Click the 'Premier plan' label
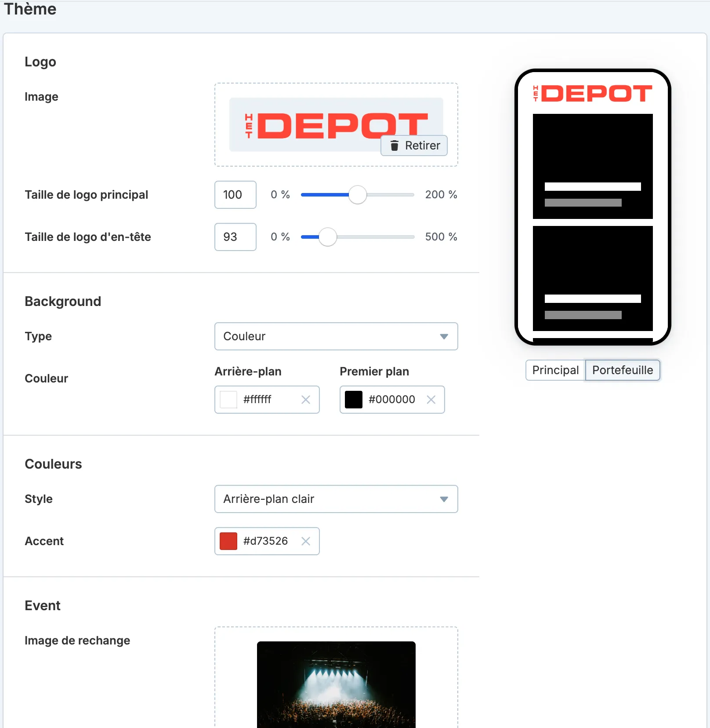The image size is (710, 728). point(374,371)
